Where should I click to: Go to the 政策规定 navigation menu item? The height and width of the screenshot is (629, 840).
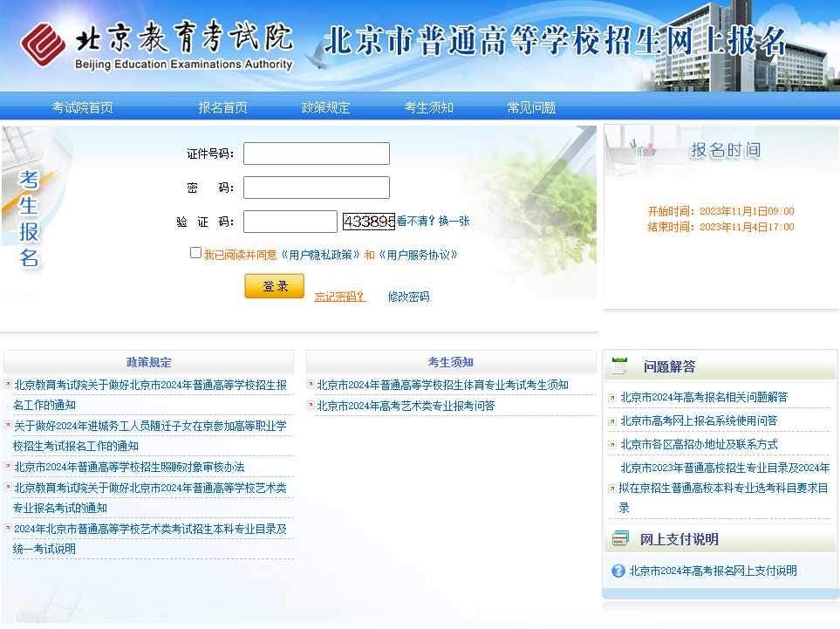click(325, 107)
